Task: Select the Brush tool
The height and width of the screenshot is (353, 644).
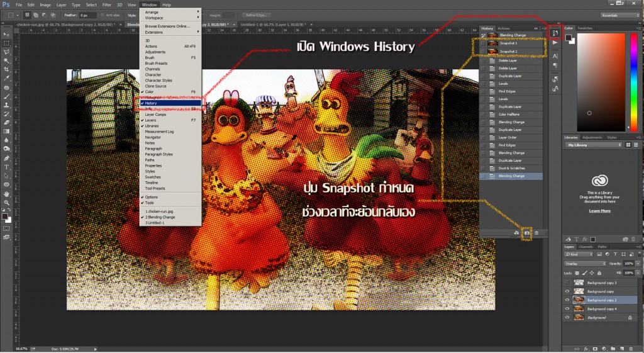Action: [x=6, y=96]
